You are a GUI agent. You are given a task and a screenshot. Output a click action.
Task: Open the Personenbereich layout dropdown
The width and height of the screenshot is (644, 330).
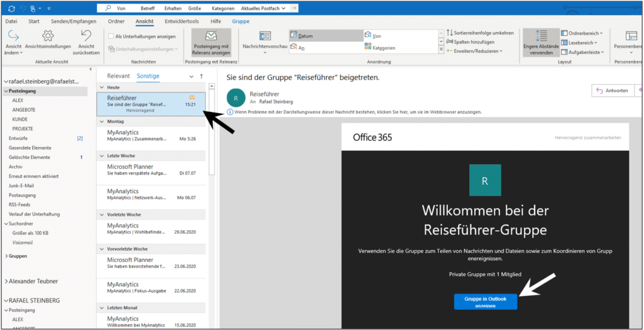(x=628, y=43)
